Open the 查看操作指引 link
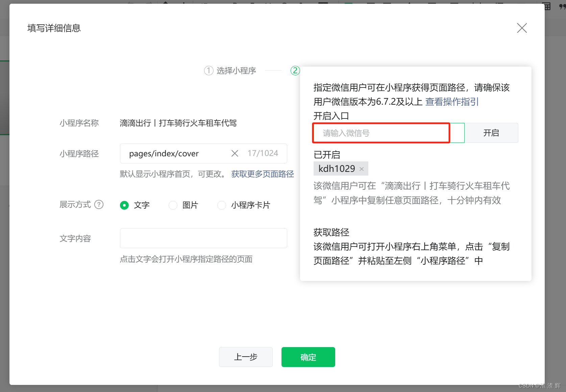Viewport: 566px width, 392px height. (x=452, y=102)
